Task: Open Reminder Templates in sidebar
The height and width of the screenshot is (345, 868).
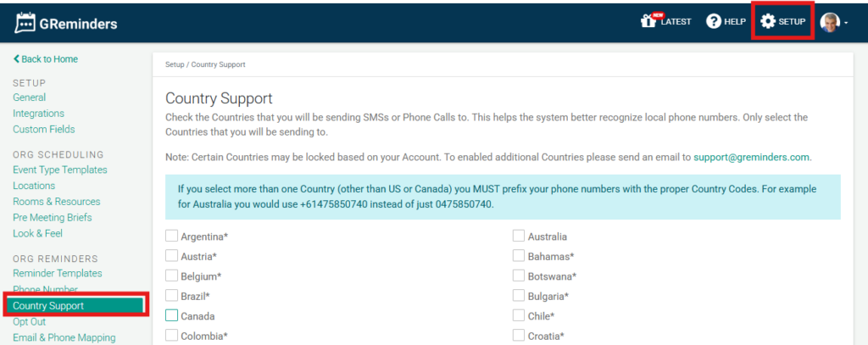Action: point(57,273)
